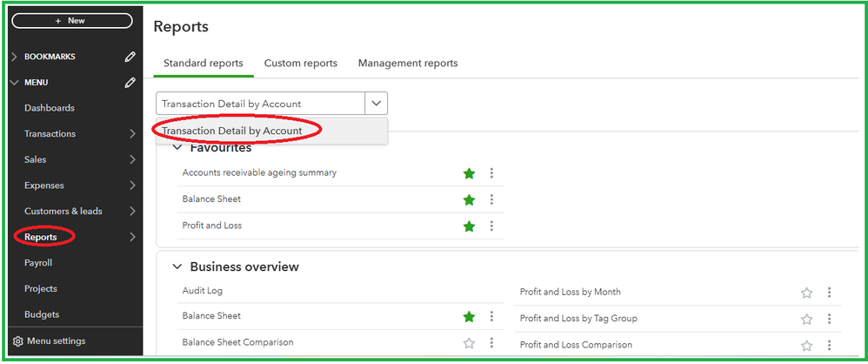Unfavourite Accounts receivable ageing summary star
868x364 pixels.
tap(470, 173)
